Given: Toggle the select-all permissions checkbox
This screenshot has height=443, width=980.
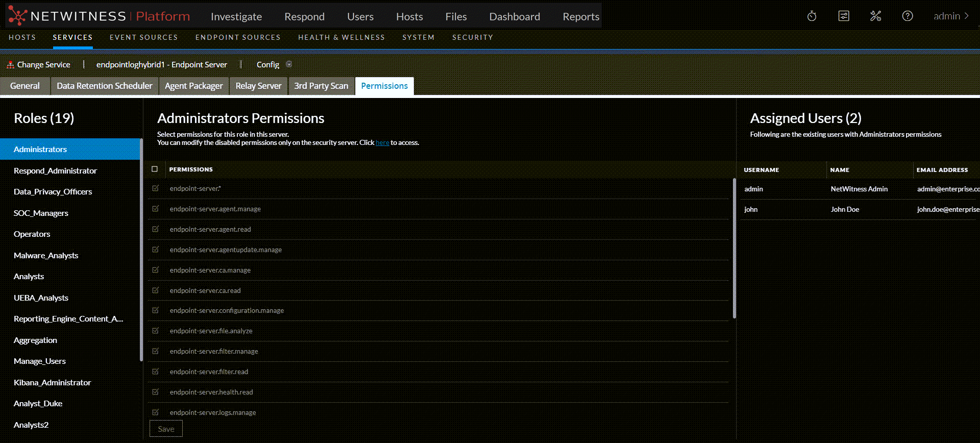Looking at the screenshot, I should tap(155, 169).
